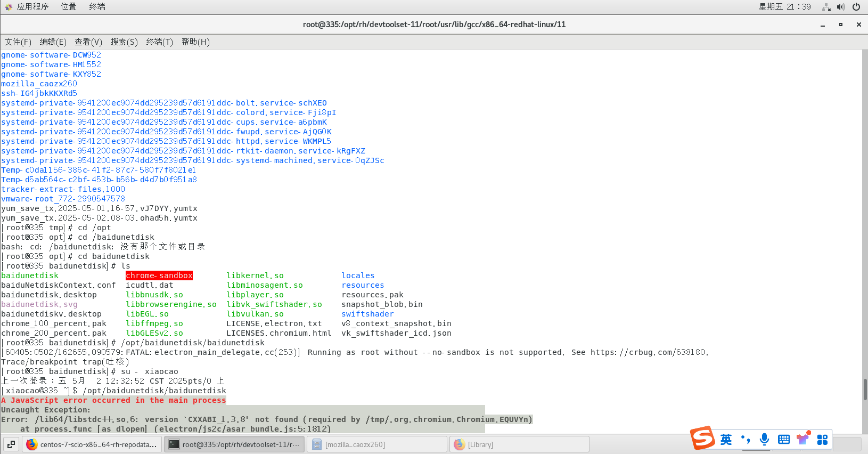Screen dimensions: 868x454
Task: Click the network status icon
Action: click(x=826, y=7)
